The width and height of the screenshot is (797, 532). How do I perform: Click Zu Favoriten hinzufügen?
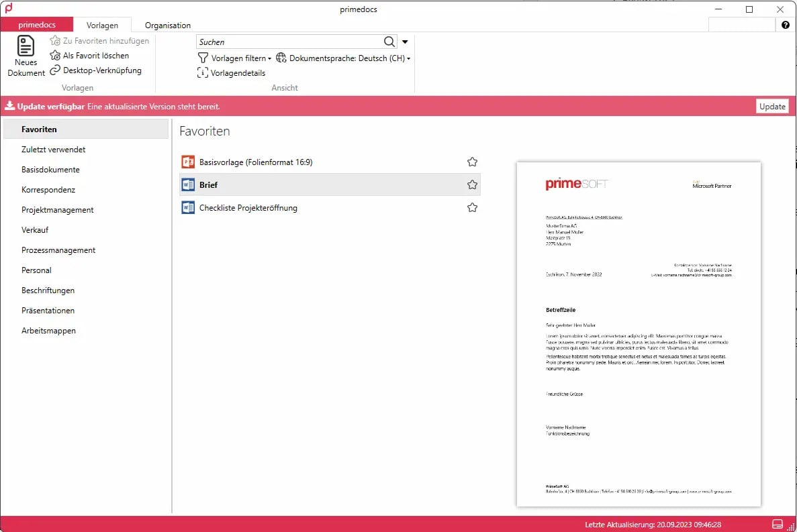tap(99, 41)
